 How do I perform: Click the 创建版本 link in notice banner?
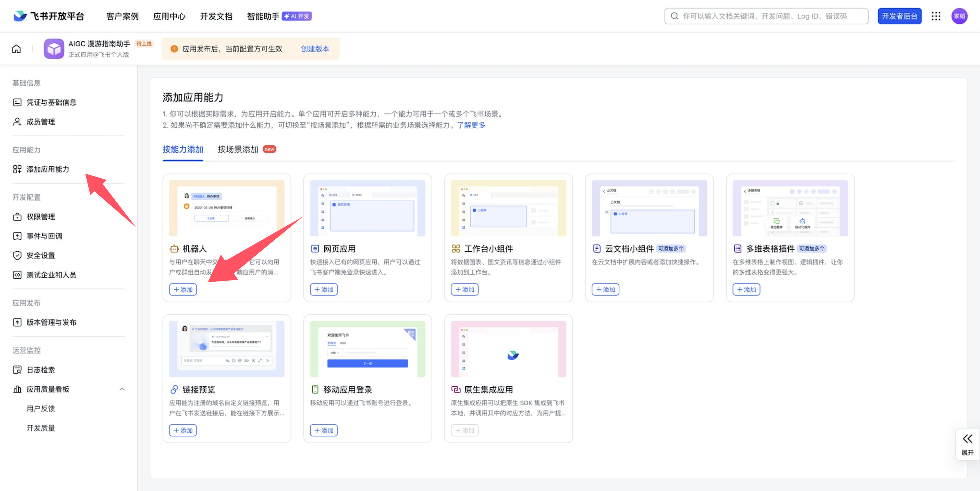pyautogui.click(x=315, y=49)
